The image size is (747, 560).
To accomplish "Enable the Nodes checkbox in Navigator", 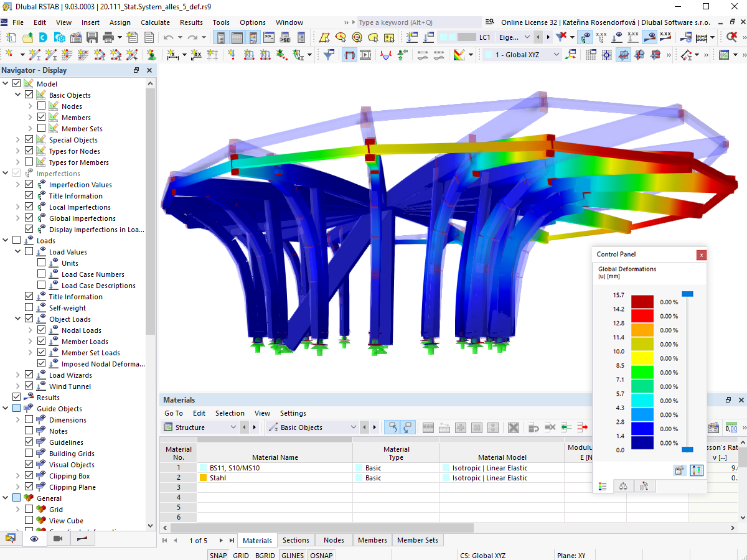I will pos(42,106).
